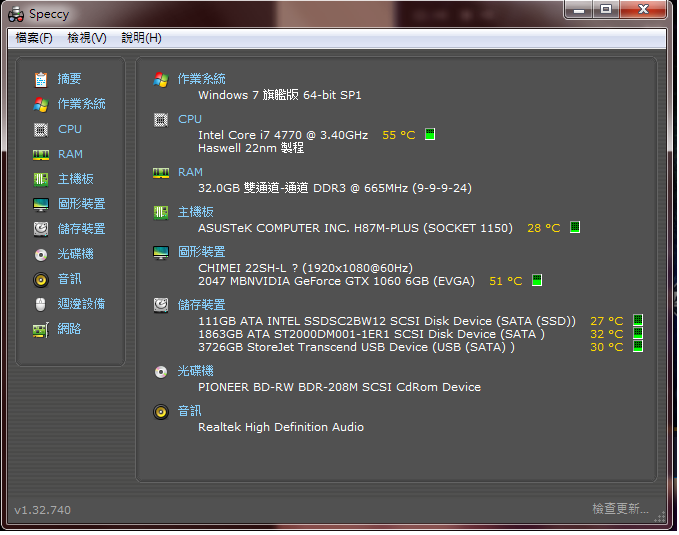Screen dimensions: 679x535
Task: Click the ST2000DM001 32 °C temperature indicator
Action: point(638,333)
